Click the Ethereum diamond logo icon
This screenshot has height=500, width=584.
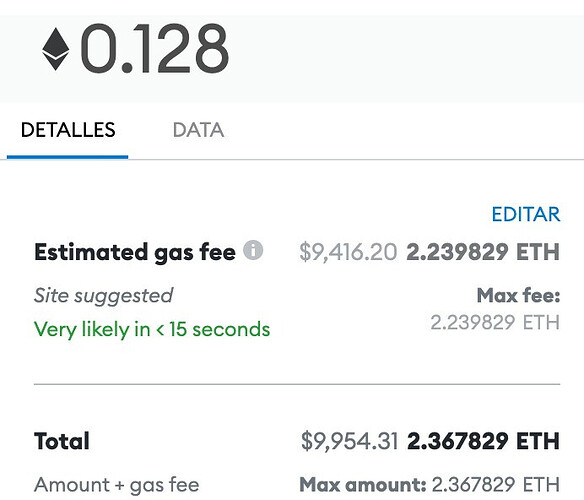tap(55, 49)
